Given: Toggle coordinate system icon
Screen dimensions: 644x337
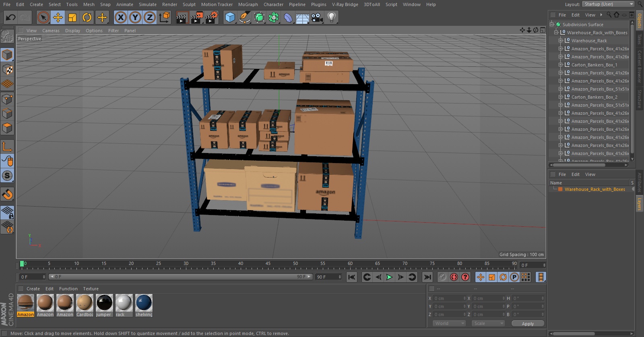Looking at the screenshot, I should [165, 17].
